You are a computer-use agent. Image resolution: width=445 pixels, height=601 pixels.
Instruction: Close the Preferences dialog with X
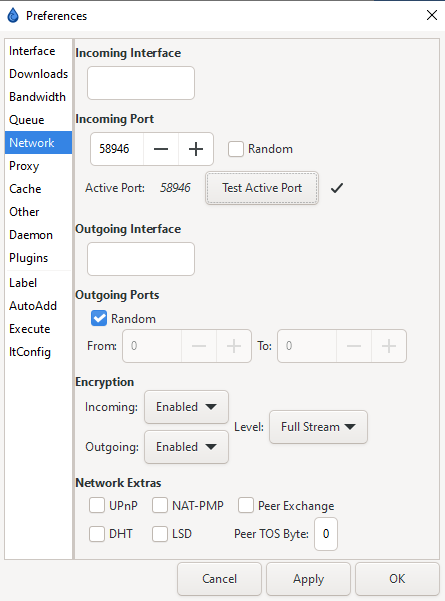[x=432, y=15]
